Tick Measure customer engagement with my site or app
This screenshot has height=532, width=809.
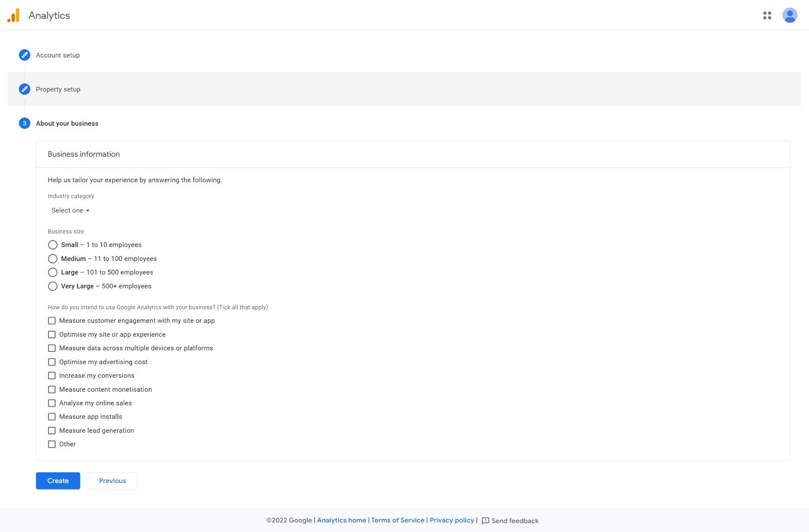point(52,321)
